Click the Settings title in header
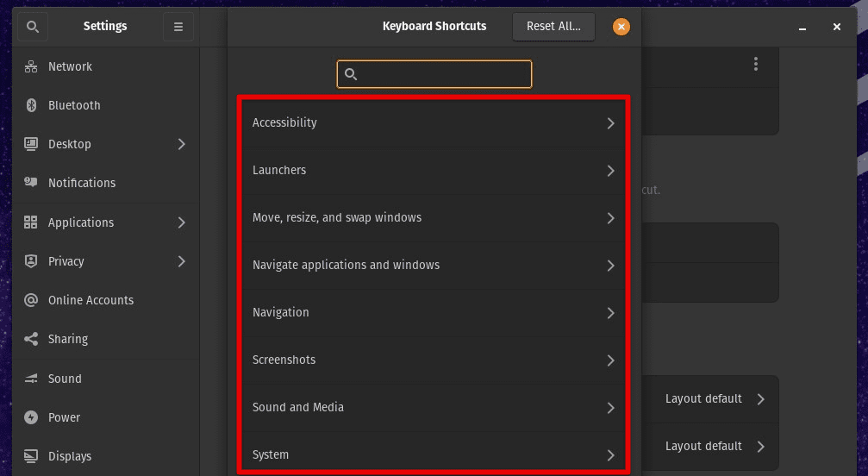This screenshot has height=476, width=868. 105,27
